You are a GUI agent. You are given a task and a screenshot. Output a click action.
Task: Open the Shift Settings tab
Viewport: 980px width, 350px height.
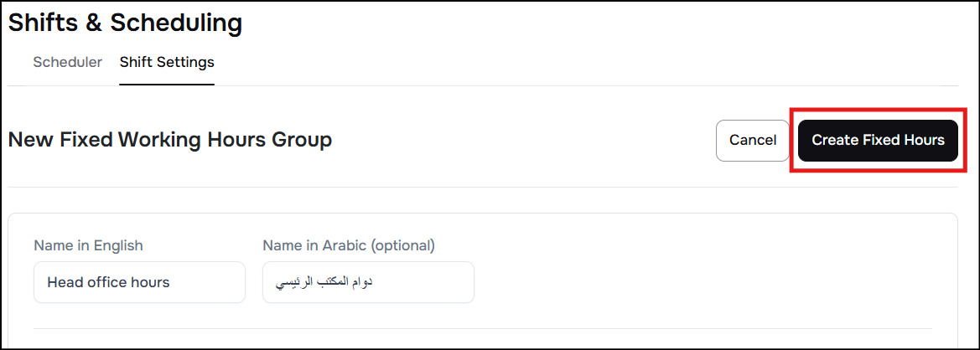click(x=167, y=62)
